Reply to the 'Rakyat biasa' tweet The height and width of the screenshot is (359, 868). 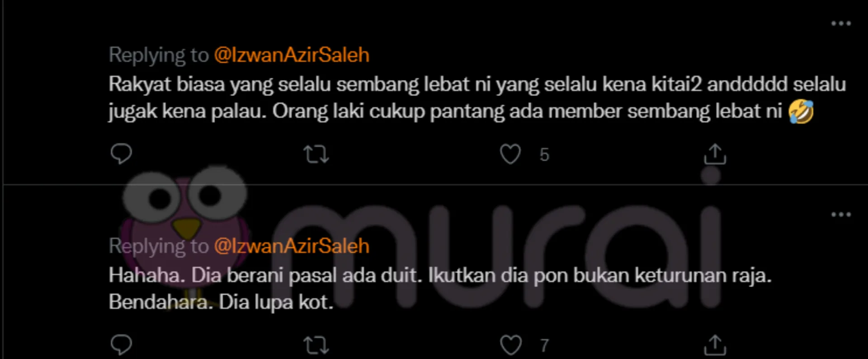pos(121,154)
